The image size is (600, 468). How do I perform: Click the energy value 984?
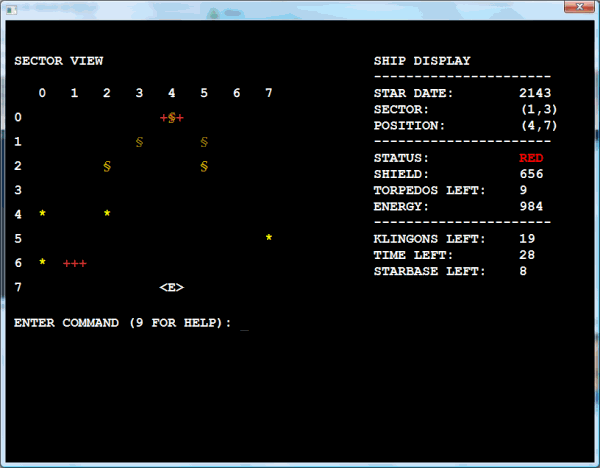[x=531, y=206]
